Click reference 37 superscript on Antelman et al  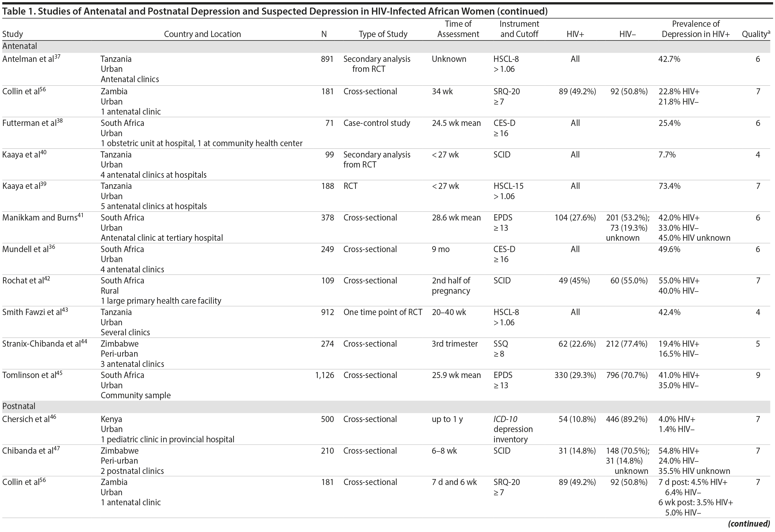click(x=57, y=57)
